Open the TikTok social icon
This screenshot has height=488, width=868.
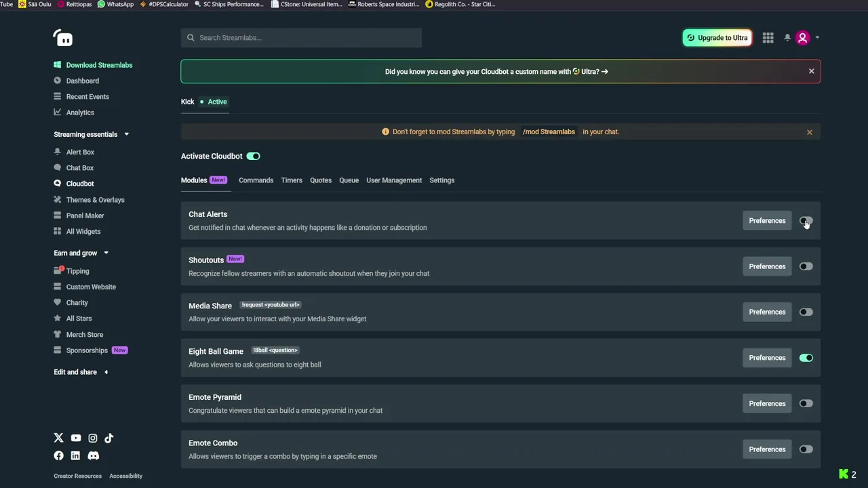[108, 438]
